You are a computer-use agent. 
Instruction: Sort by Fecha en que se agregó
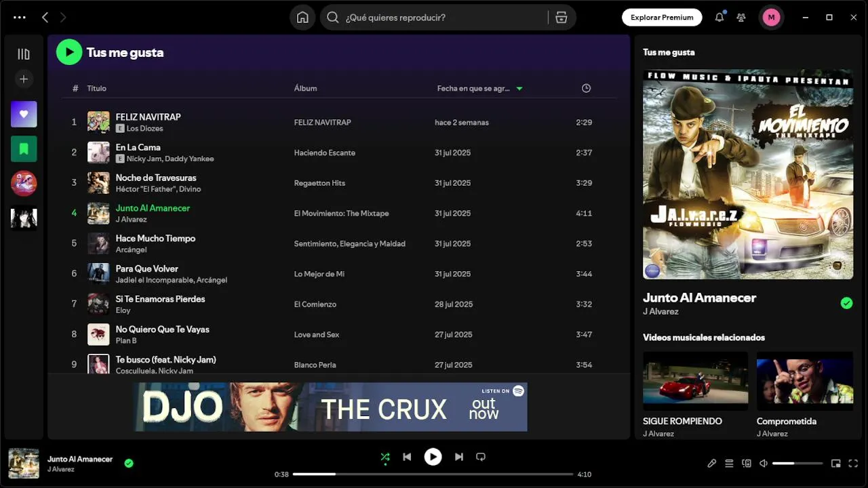[473, 89]
